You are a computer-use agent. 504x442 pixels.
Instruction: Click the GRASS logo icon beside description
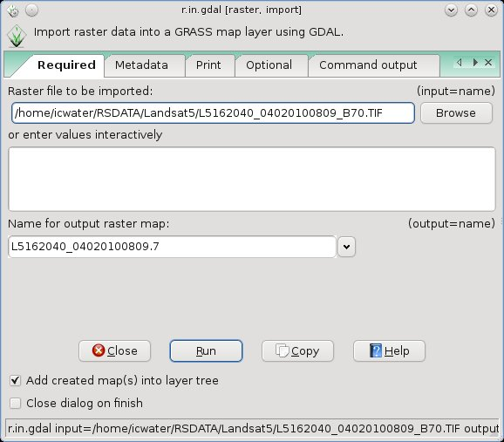pyautogui.click(x=17, y=36)
